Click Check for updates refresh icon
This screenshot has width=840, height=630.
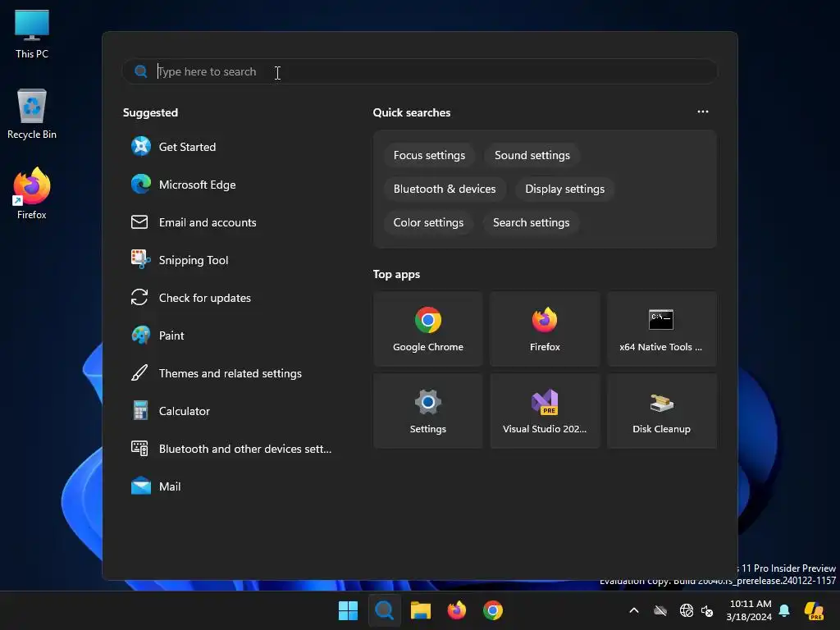point(139,297)
